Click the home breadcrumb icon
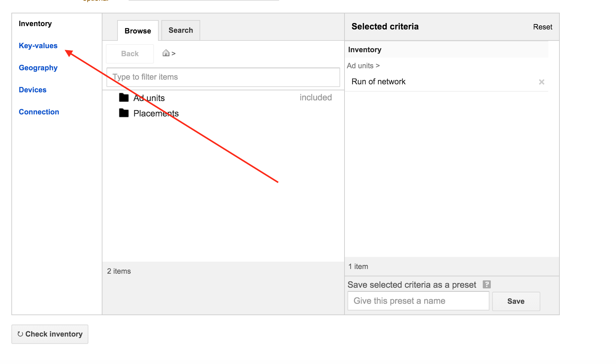The image size is (616, 364). pyautogui.click(x=166, y=53)
